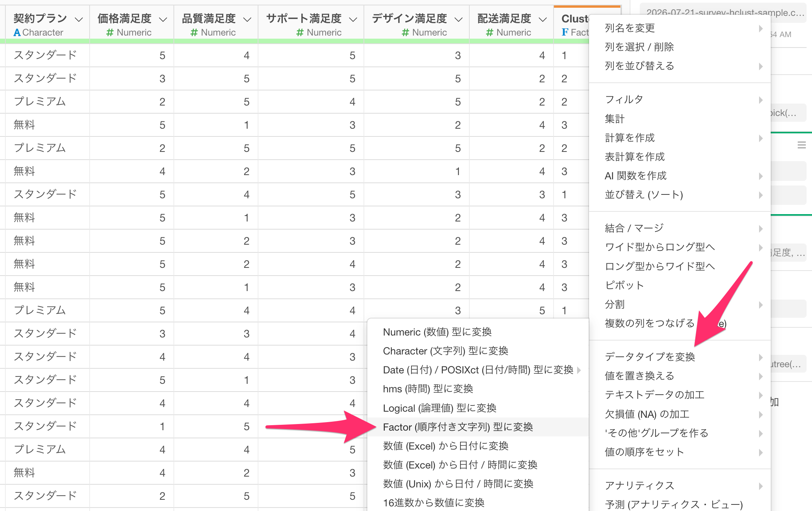Choose Character (文字列) 型に変換
Image resolution: width=812 pixels, height=511 pixels.
click(478, 351)
